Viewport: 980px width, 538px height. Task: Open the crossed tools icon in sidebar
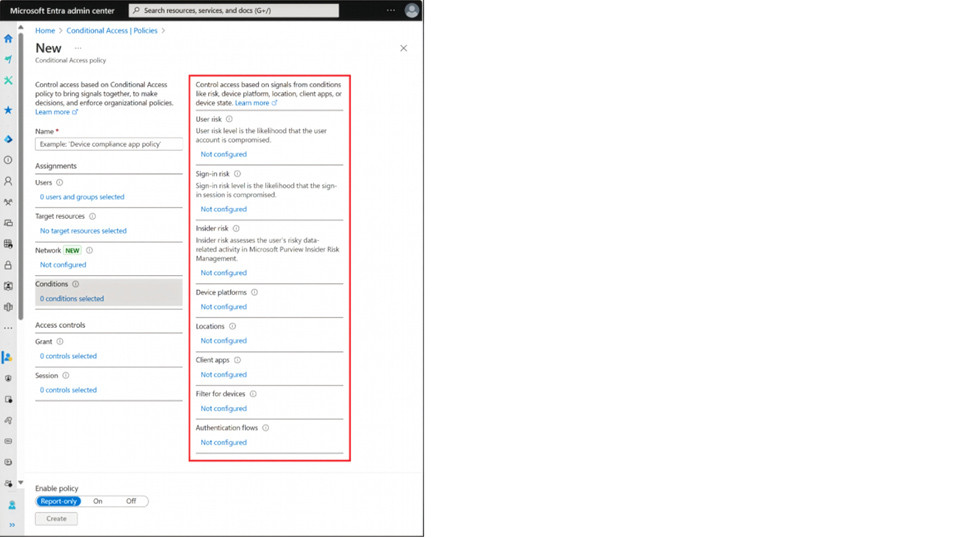click(8, 80)
